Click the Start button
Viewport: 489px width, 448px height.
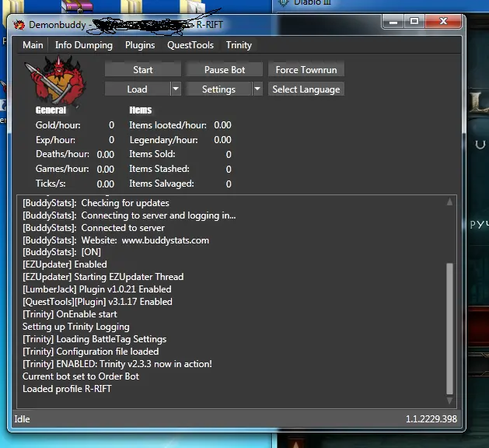tap(143, 69)
